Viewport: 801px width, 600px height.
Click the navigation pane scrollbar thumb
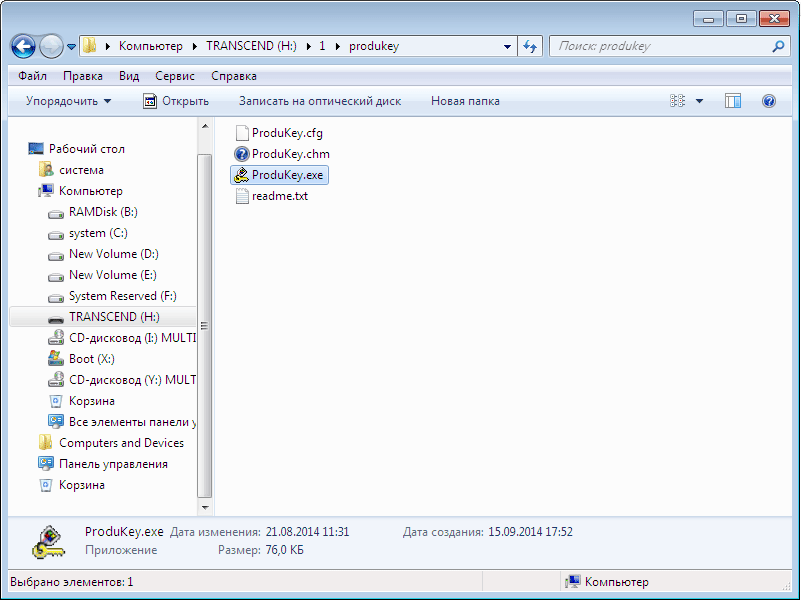[x=205, y=325]
